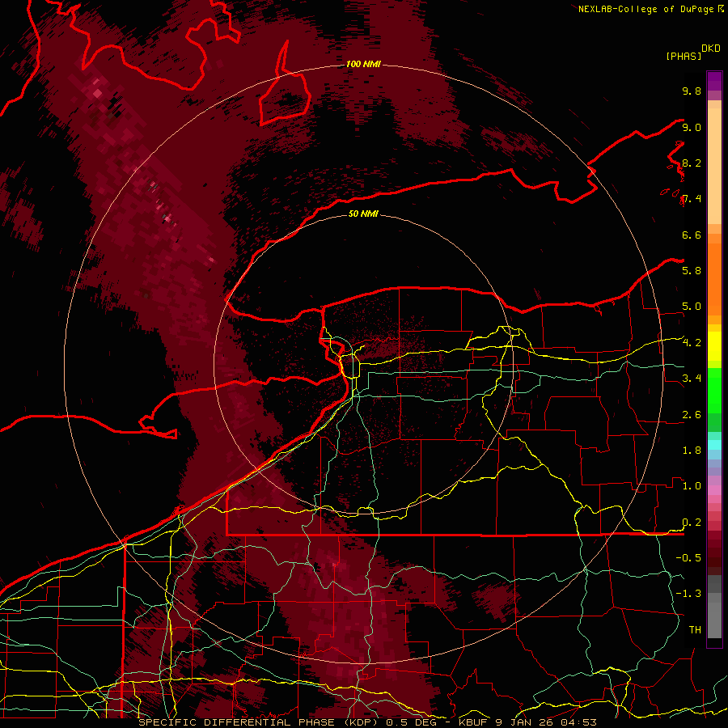Click the 4.2 value on the color scale
This screenshot has height=728, width=728.
692,343
